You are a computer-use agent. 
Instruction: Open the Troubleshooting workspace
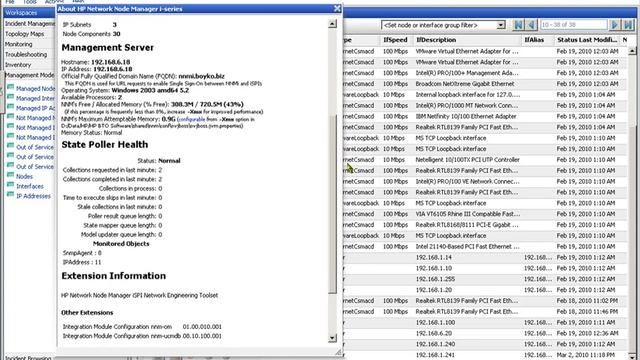[26, 54]
